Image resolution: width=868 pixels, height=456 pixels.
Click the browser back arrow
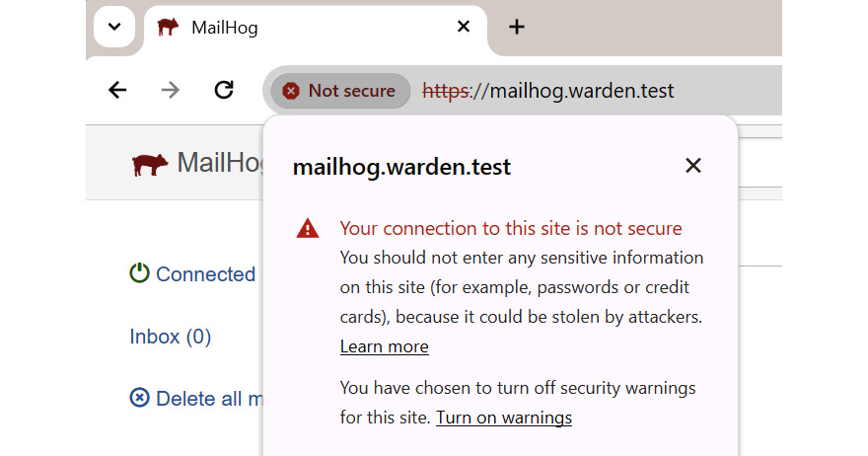117,90
